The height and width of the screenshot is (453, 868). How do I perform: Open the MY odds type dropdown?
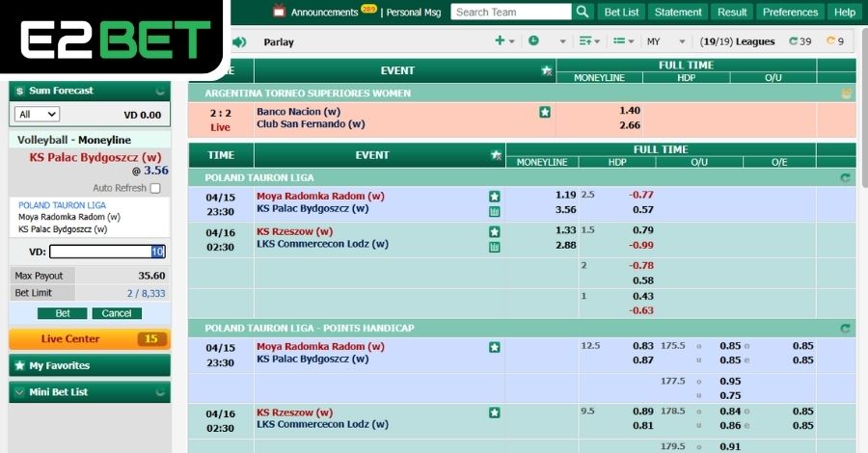coord(665,41)
